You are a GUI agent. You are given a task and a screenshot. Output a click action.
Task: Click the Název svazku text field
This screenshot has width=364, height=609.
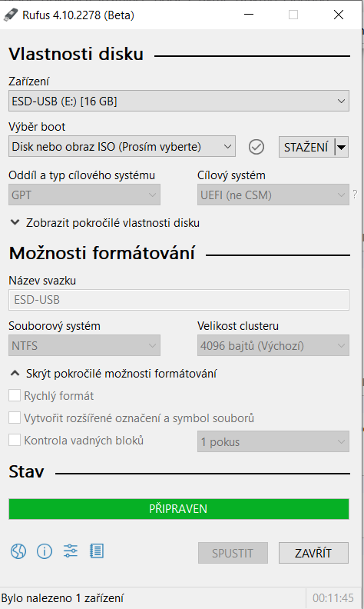[x=179, y=300]
